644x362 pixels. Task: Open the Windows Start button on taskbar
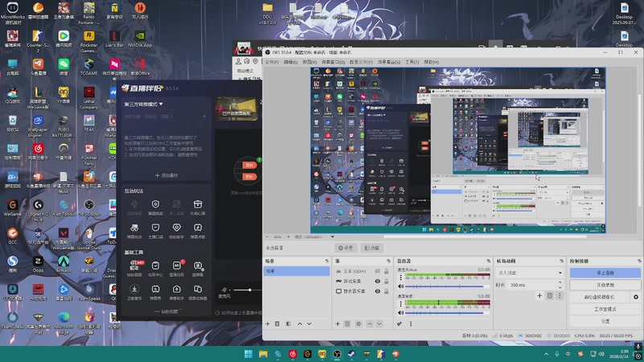[249, 354]
